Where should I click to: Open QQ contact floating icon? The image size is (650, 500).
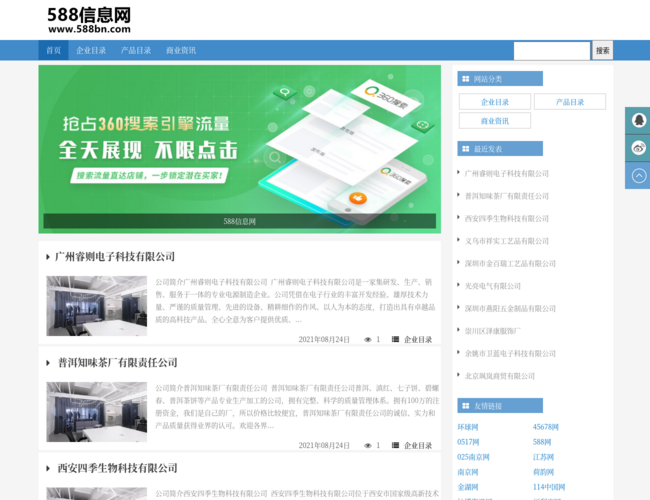(x=638, y=120)
